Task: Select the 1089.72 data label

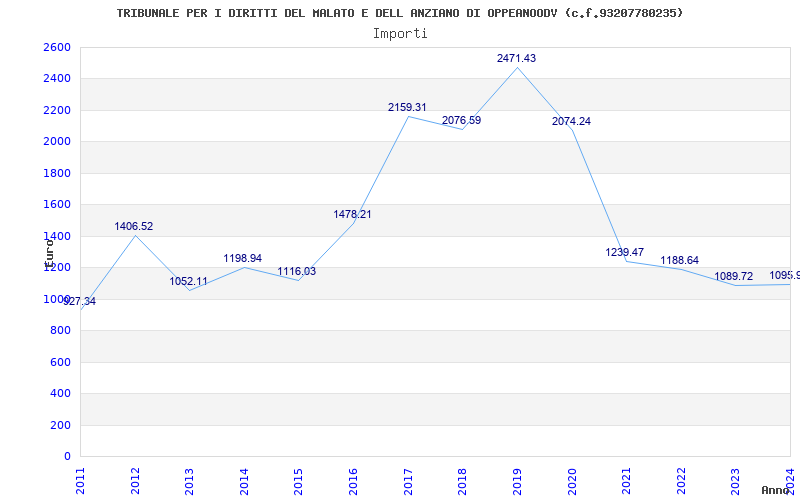Action: (734, 277)
